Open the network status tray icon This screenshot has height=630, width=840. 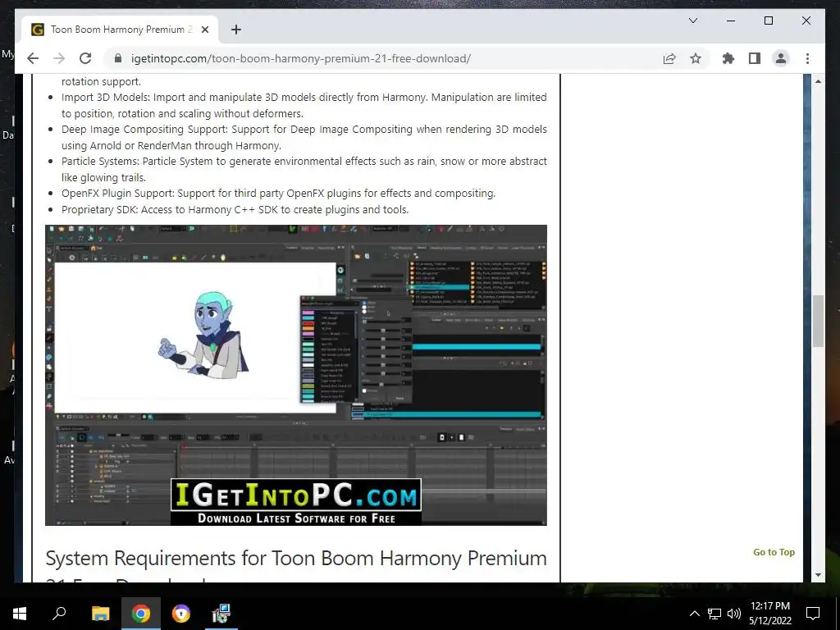(x=714, y=614)
